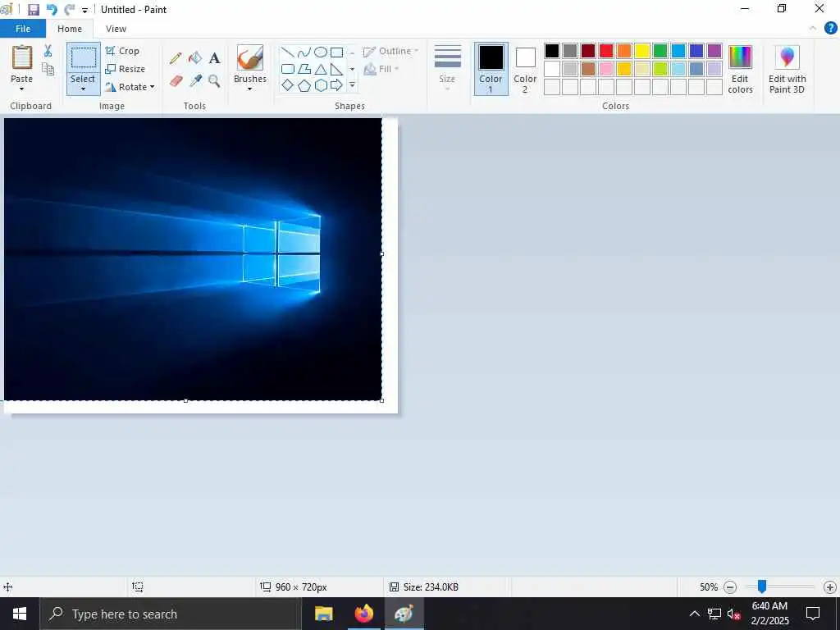
Task: Choose the Right arrow shape
Action: [x=337, y=85]
